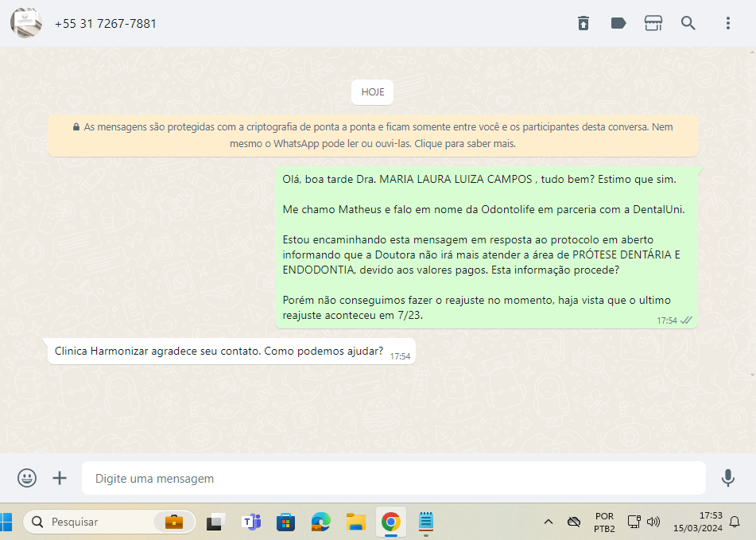Click the double check marks on the sent message

tap(686, 321)
